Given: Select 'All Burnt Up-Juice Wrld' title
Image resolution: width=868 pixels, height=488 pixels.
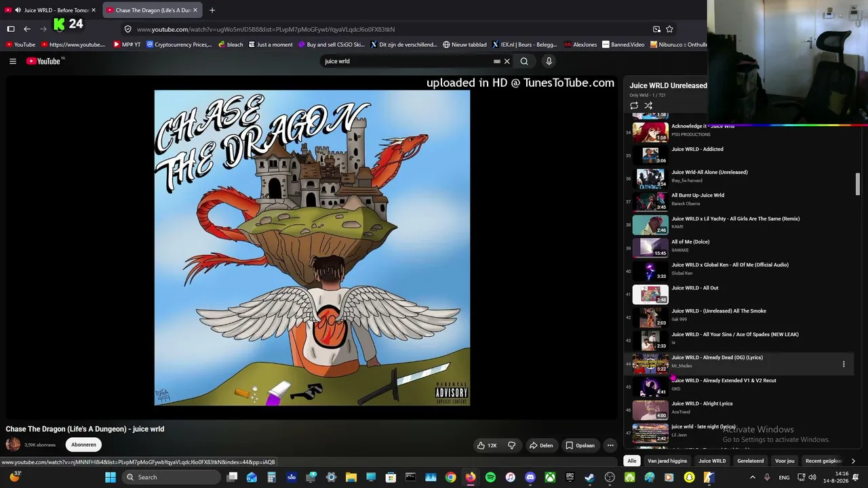Looking at the screenshot, I should point(698,195).
